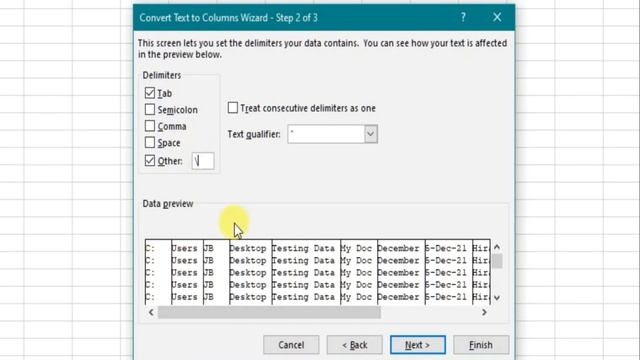Viewport: 640px width, 360px height.
Task: Select 'Testing Data' in first preview row
Action: 303,248
